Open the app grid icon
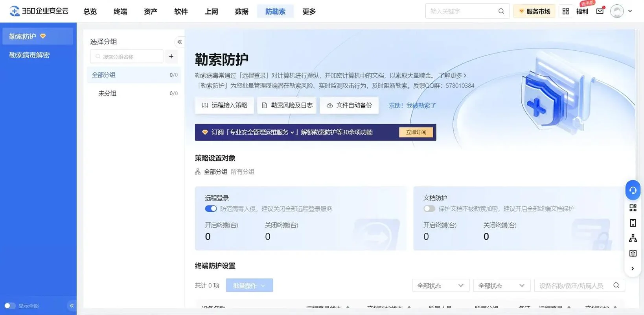644x315 pixels. pos(566,11)
